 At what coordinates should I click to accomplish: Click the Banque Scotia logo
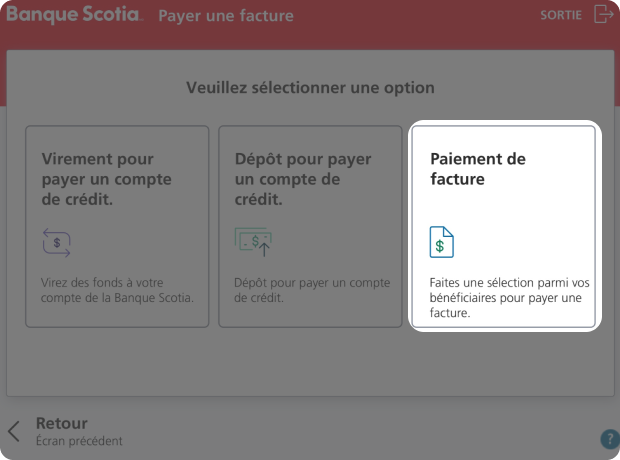tap(74, 15)
